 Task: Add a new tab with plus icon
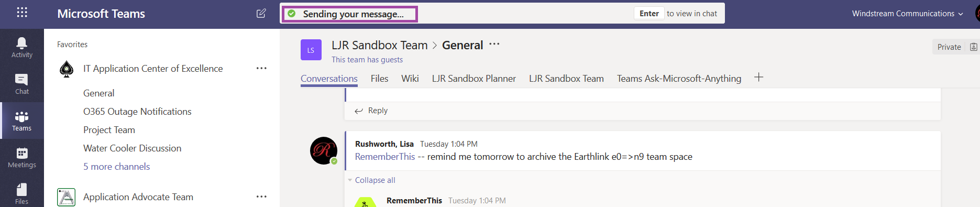tap(758, 78)
